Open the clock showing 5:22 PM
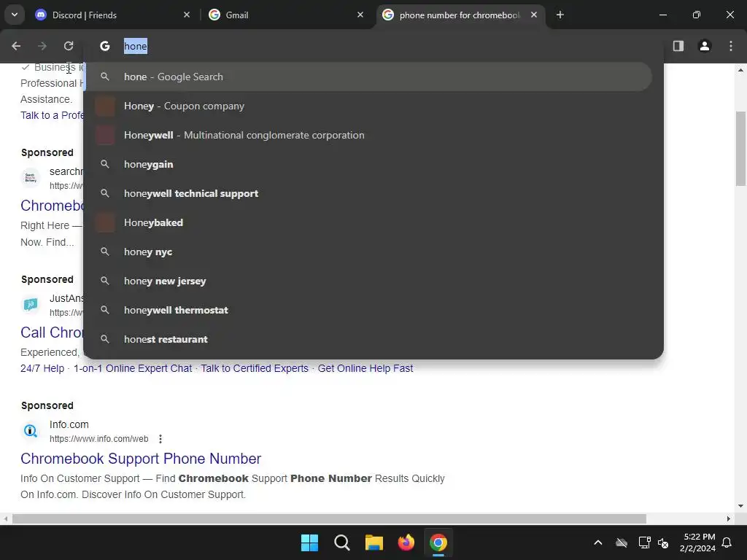Screen dimensions: 747x560 point(698,542)
